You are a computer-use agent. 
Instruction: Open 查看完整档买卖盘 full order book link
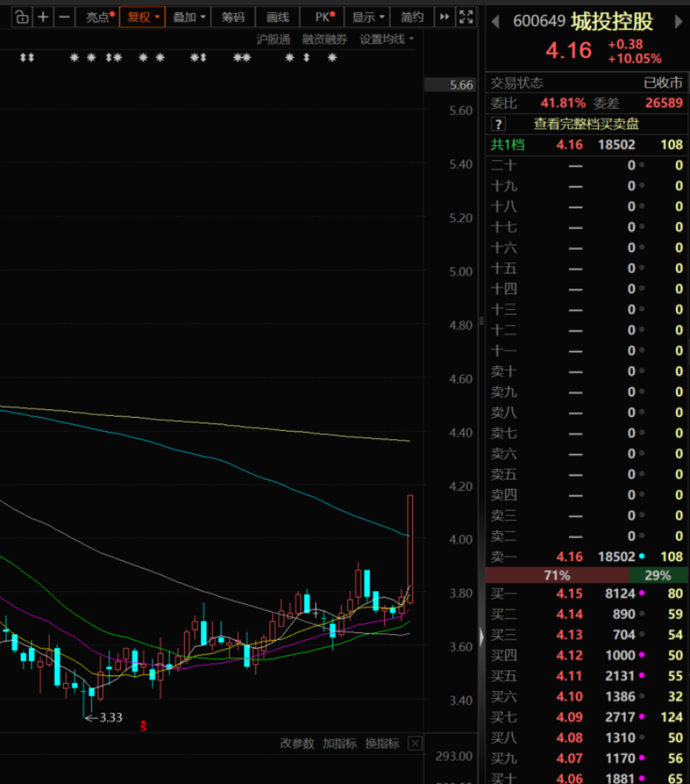(586, 124)
